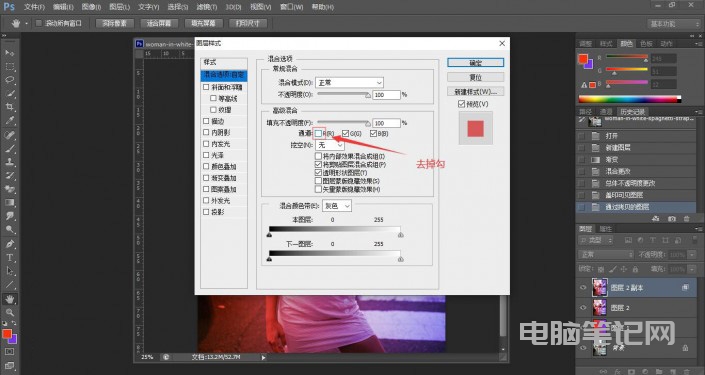
Task: Open the 混合模式 dropdown
Action: click(349, 83)
